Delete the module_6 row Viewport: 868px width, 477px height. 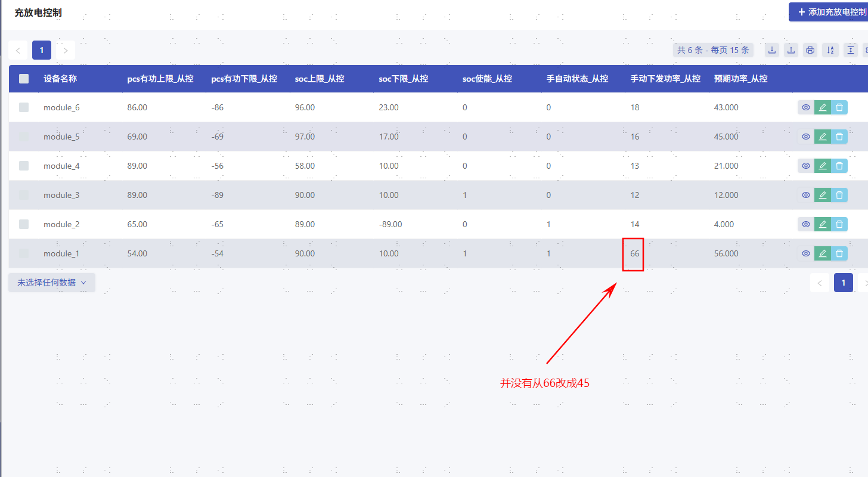point(839,107)
